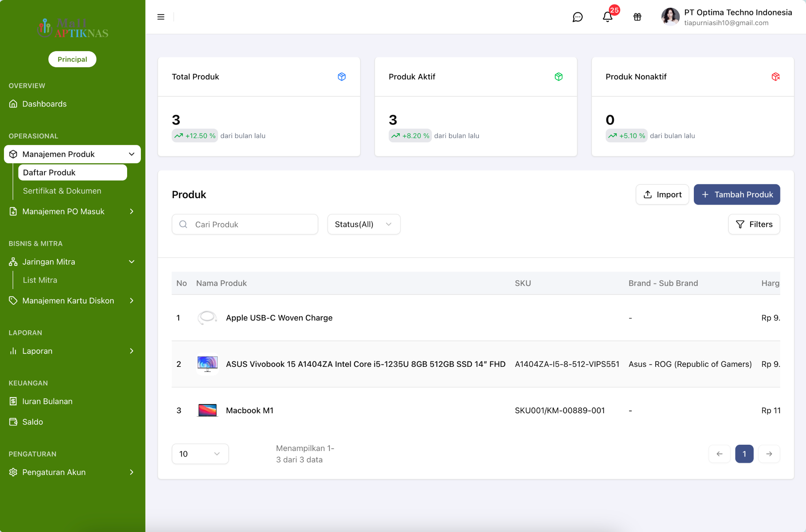This screenshot has height=532, width=806.
Task: Open notifications bell with 25 badge
Action: tap(608, 16)
